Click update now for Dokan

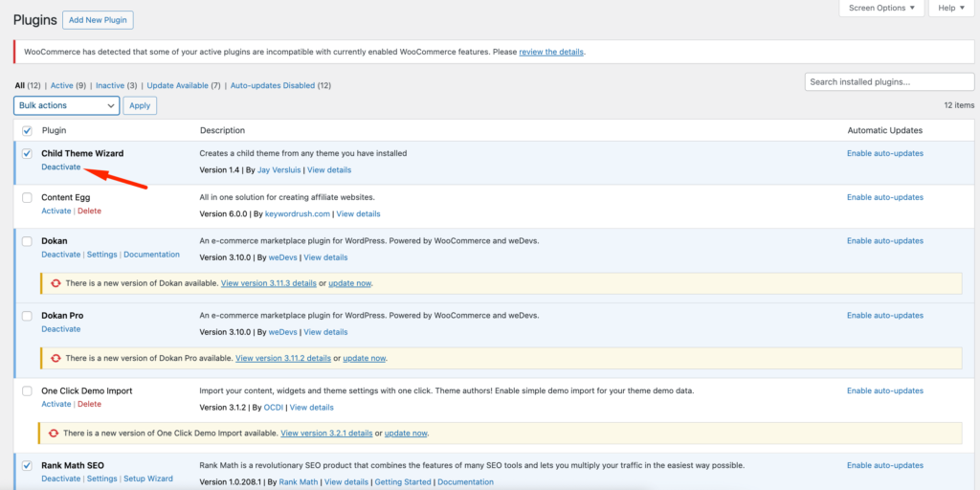point(350,283)
